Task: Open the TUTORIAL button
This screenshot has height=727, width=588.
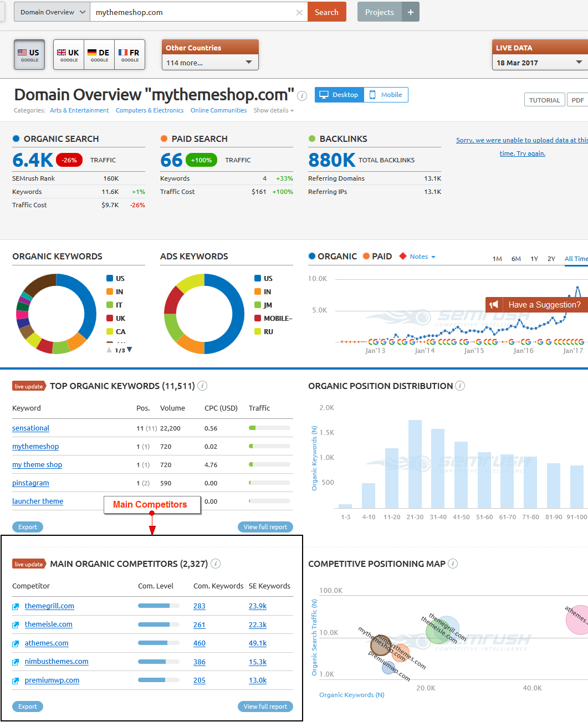Action: tap(544, 100)
